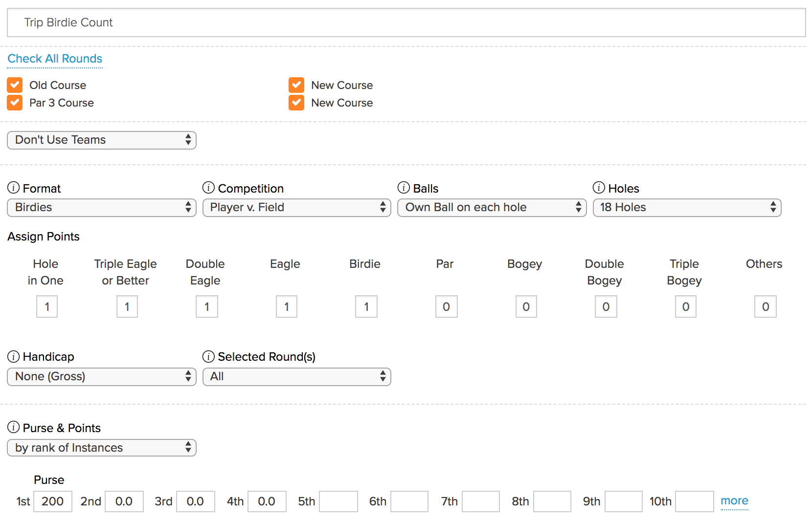Click the Purse & Points info icon

[x=14, y=428]
